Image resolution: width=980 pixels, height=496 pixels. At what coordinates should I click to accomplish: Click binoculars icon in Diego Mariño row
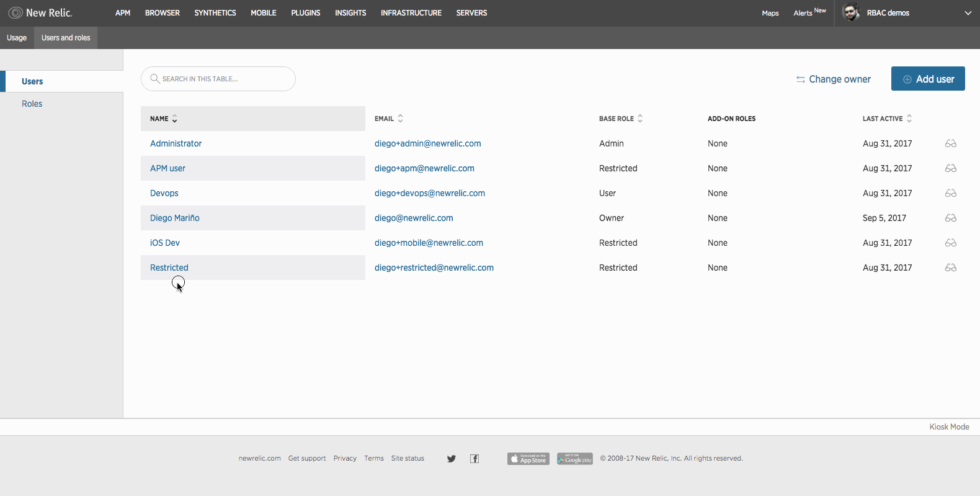point(950,218)
